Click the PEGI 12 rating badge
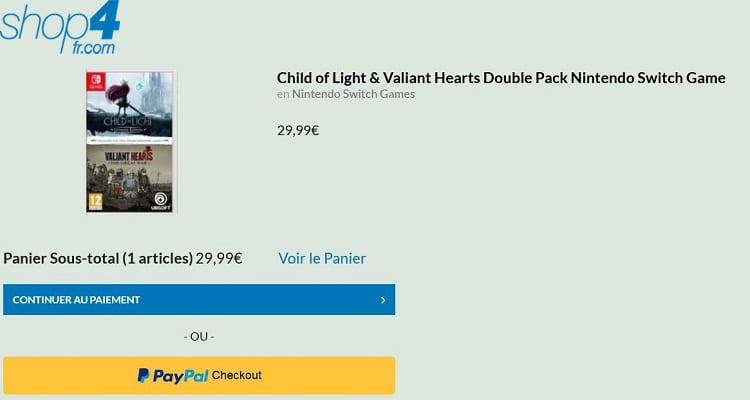This screenshot has width=750, height=400. pyautogui.click(x=95, y=200)
